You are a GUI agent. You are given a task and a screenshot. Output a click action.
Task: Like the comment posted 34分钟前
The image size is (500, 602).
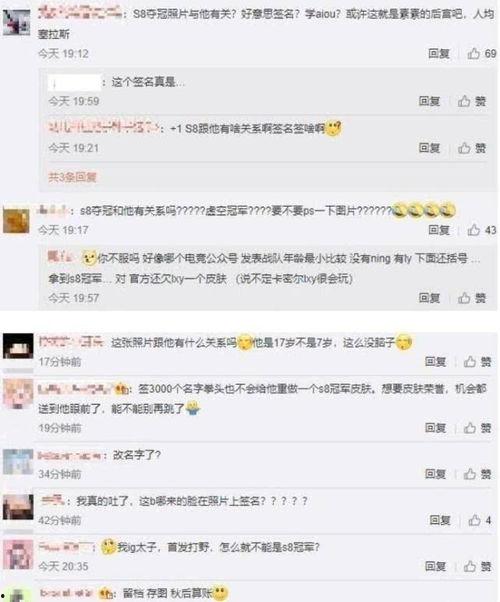tap(477, 474)
